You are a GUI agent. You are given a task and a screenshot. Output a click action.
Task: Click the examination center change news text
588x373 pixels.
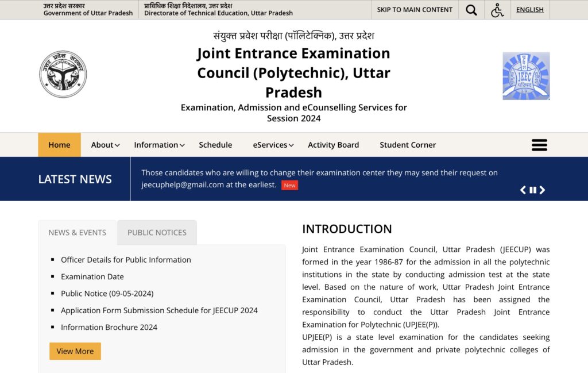(x=319, y=179)
